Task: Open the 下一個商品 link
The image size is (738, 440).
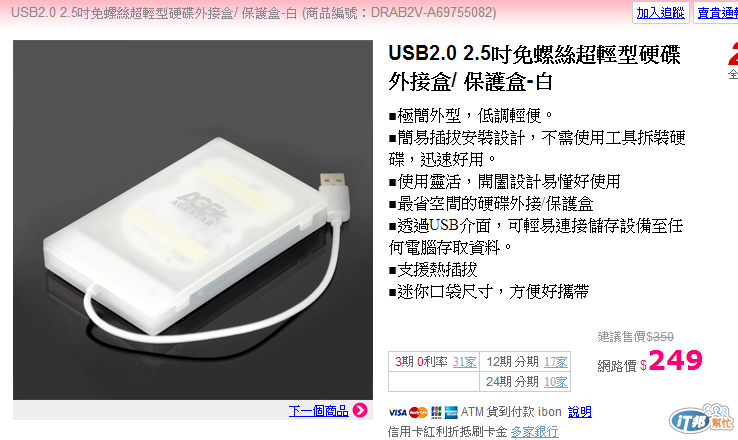Action: coord(319,411)
